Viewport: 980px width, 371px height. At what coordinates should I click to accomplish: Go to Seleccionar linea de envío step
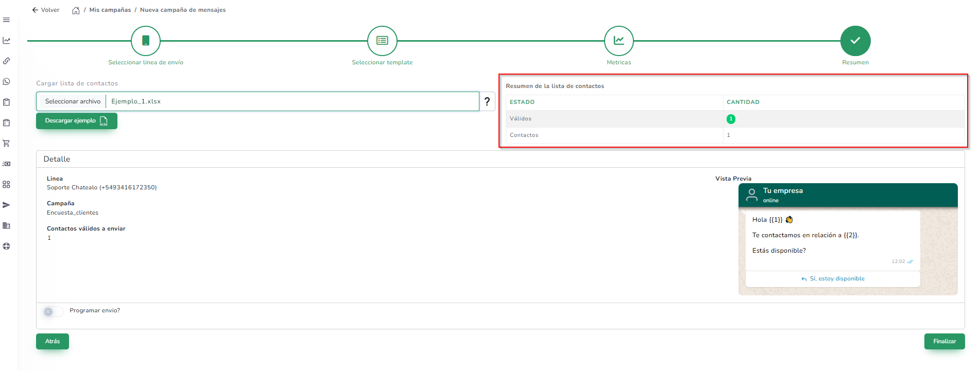[x=146, y=41]
